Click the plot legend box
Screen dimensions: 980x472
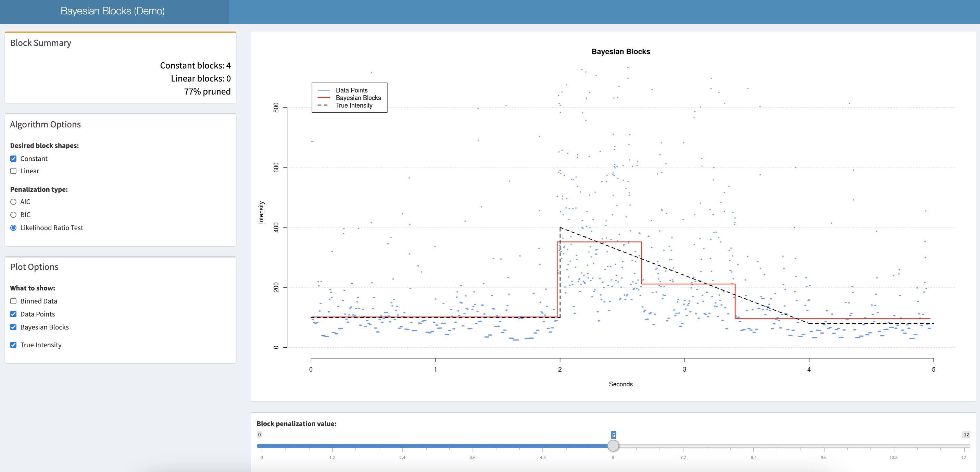pyautogui.click(x=349, y=98)
